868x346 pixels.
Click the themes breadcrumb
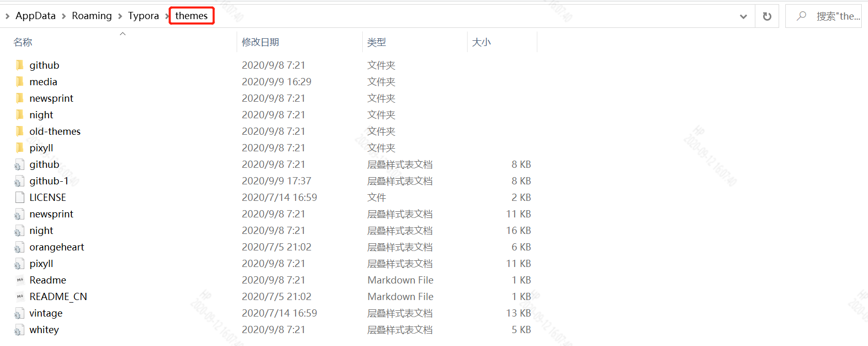pos(192,16)
